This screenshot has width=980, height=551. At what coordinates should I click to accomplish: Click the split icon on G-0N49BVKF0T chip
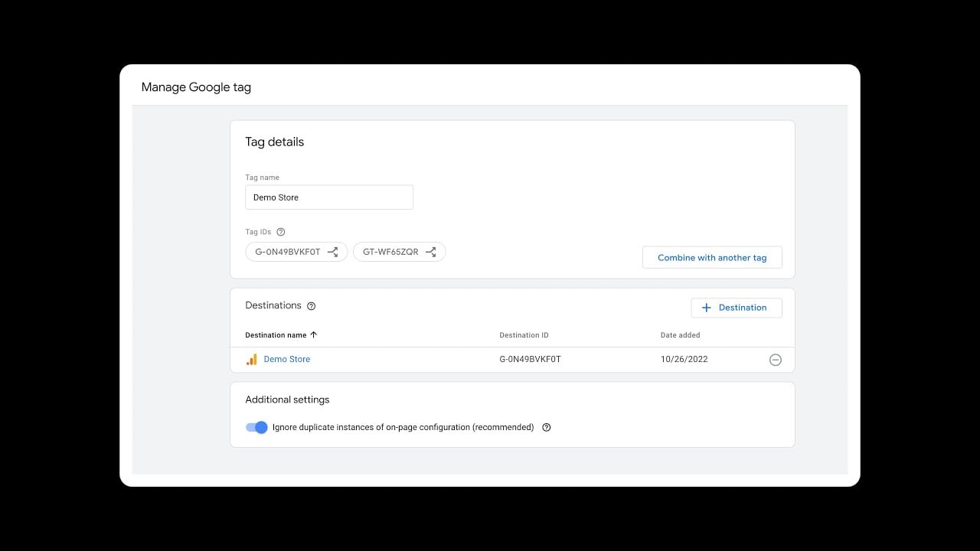click(x=333, y=252)
